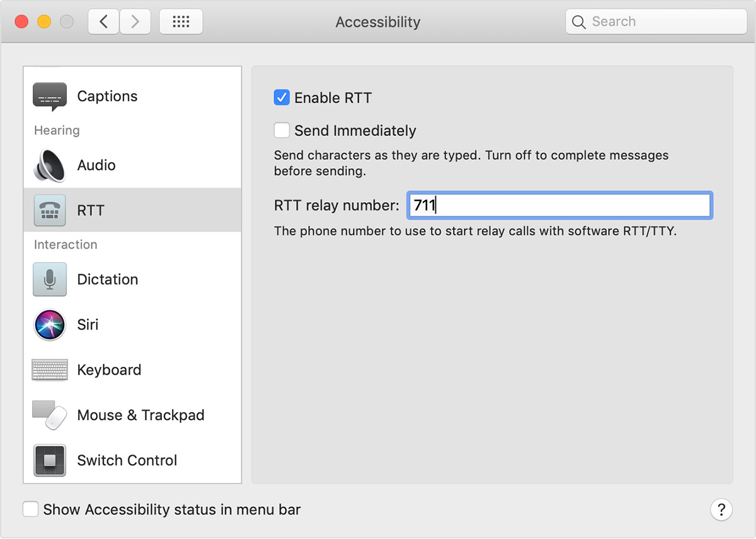Open Dictation via the microphone icon

50,280
